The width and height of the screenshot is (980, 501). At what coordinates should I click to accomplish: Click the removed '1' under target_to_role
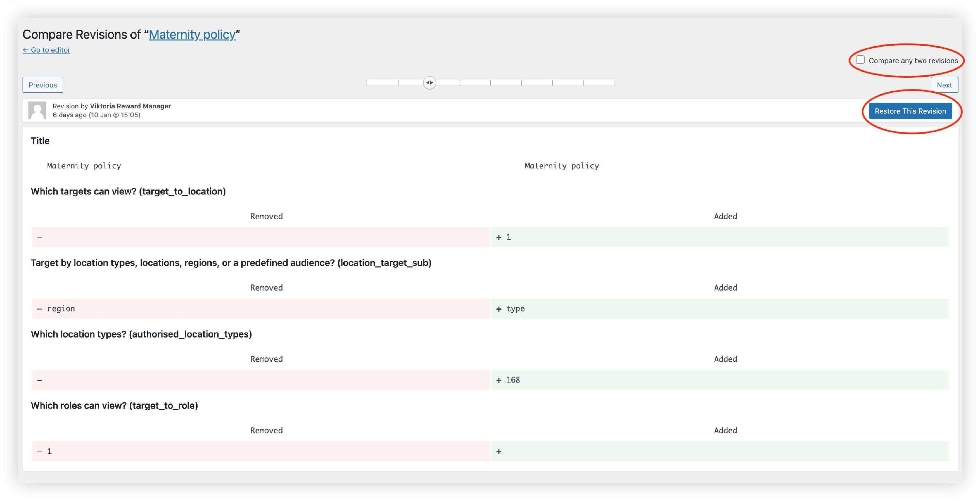click(x=49, y=451)
